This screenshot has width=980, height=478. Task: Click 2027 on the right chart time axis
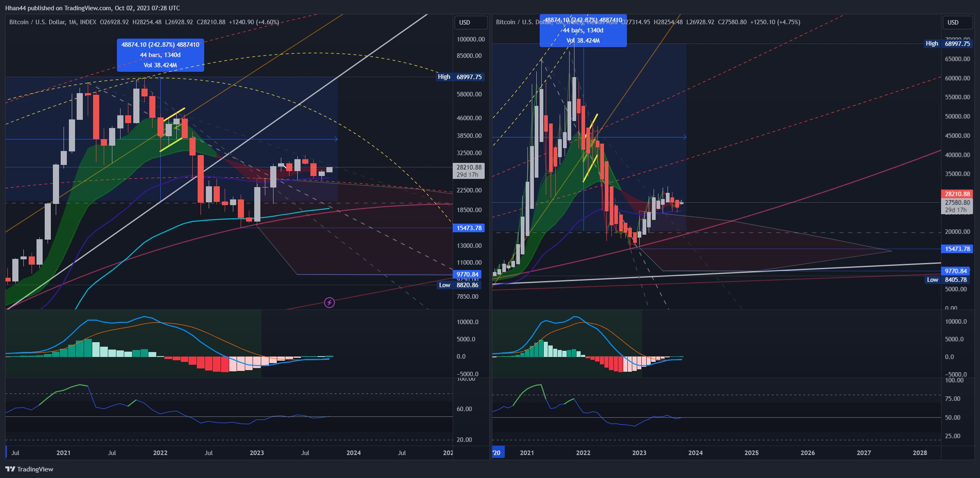coord(864,453)
